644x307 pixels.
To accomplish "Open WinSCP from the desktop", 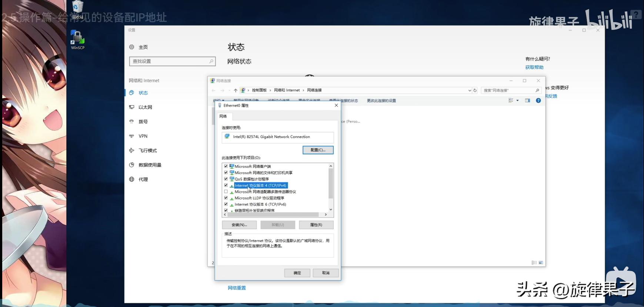I will pos(77,39).
